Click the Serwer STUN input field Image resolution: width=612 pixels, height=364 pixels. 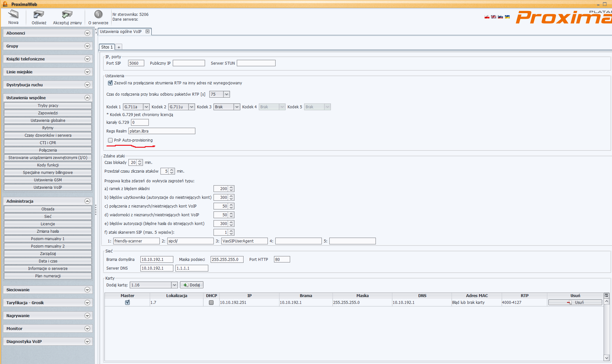[x=256, y=63]
